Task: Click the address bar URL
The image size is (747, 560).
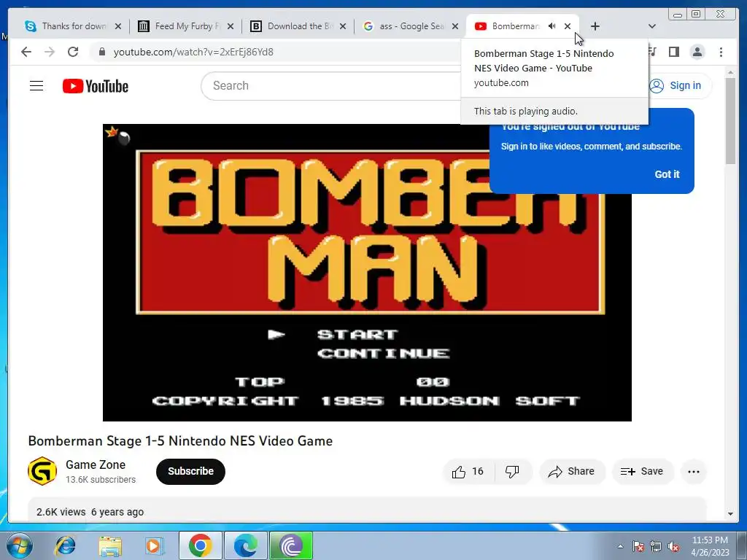Action: (193, 52)
